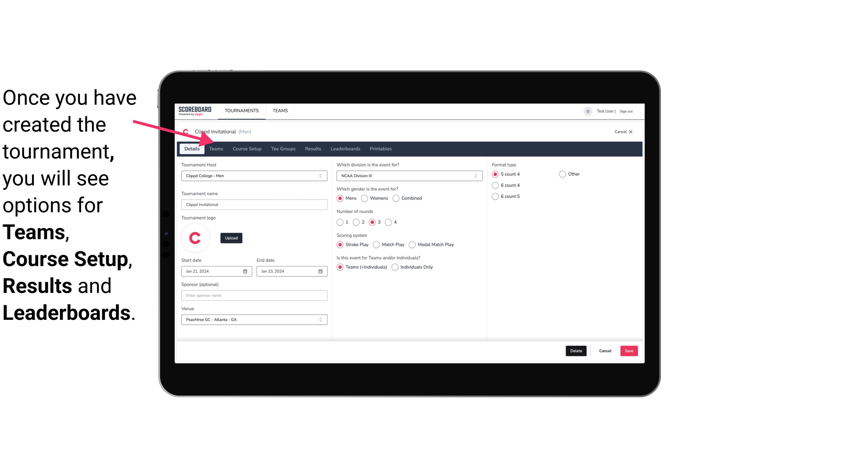
Task: Click the Leaderboards tab
Action: click(x=345, y=148)
